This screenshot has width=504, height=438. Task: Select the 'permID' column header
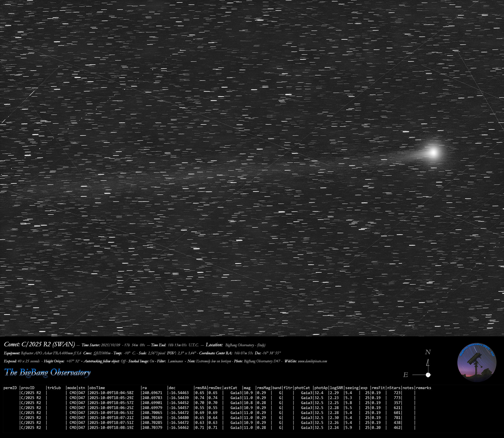pyautogui.click(x=10, y=388)
